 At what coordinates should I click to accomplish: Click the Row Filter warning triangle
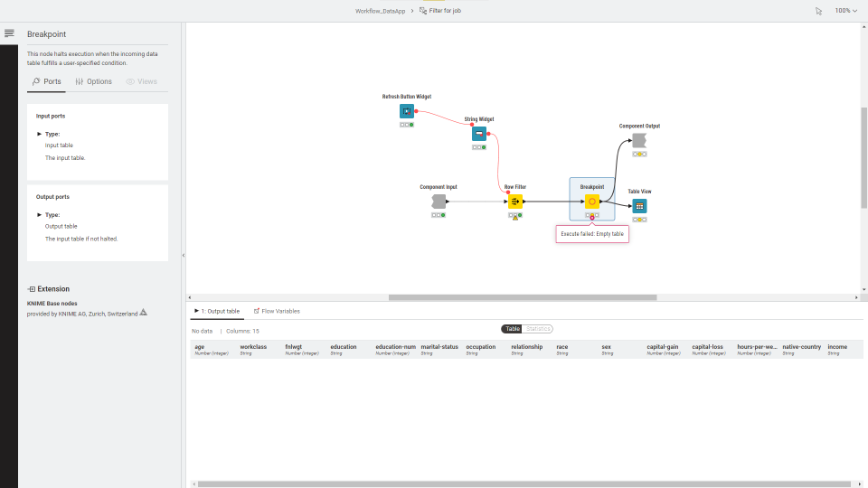tap(515, 220)
